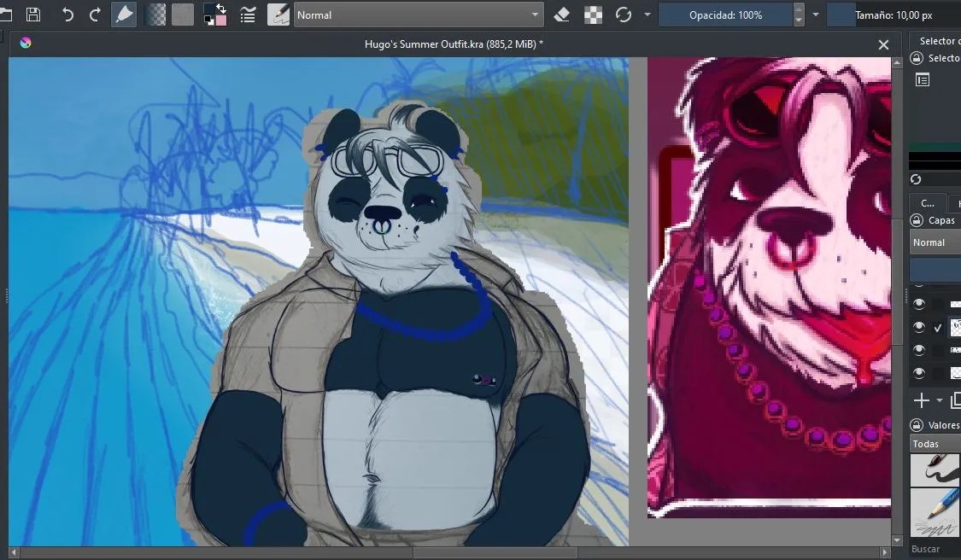Open the Selector de color tab
Image resolution: width=961 pixels, height=560 pixels.
(x=938, y=40)
